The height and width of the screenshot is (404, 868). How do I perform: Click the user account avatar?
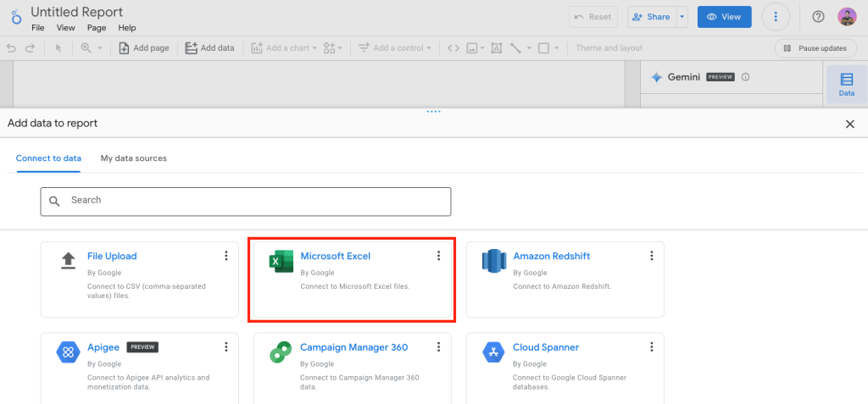(x=847, y=17)
